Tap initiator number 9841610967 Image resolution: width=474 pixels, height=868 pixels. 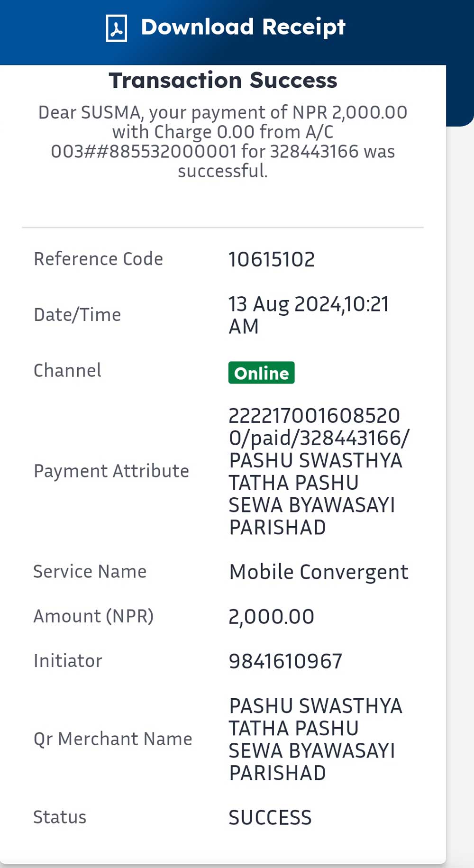click(x=285, y=661)
